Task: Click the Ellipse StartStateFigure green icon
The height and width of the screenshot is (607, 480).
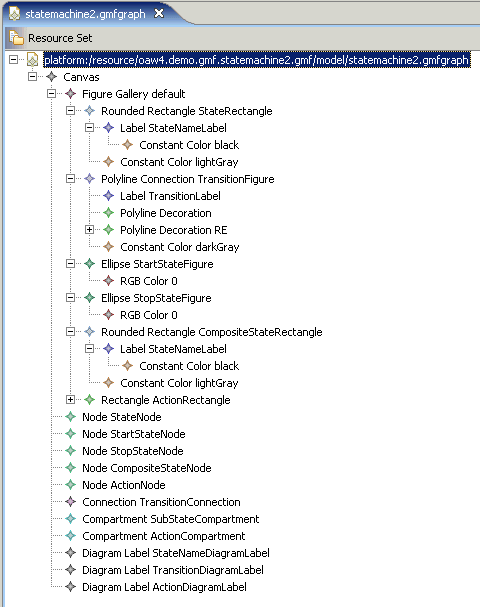Action: coord(89,264)
